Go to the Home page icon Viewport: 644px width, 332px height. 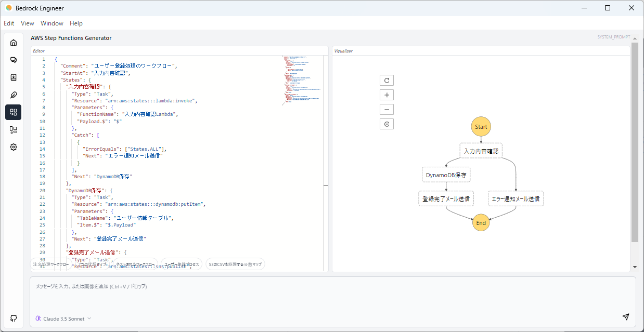tap(14, 43)
